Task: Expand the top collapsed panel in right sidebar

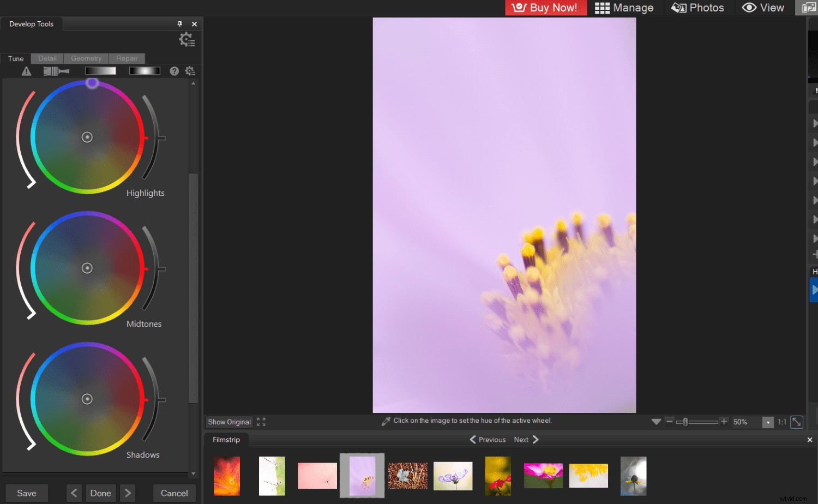Action: 815,123
